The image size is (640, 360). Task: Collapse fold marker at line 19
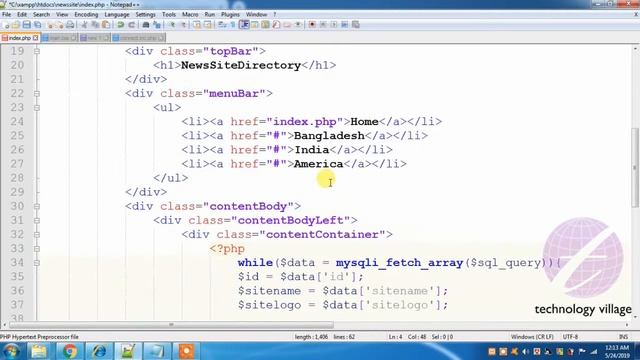(37, 51)
